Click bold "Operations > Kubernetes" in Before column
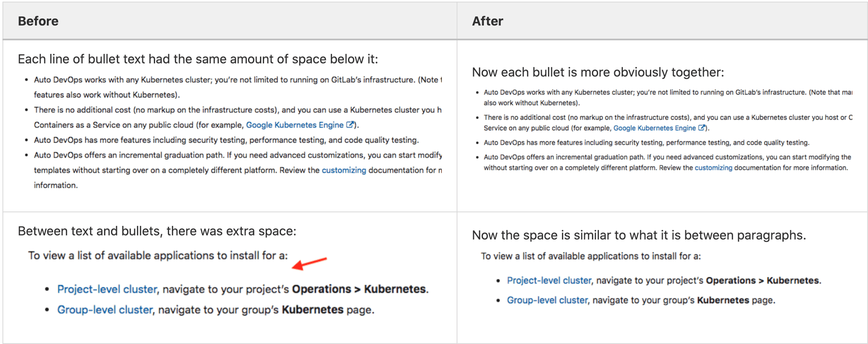Image resolution: width=868 pixels, height=344 pixels. pyautogui.click(x=359, y=289)
